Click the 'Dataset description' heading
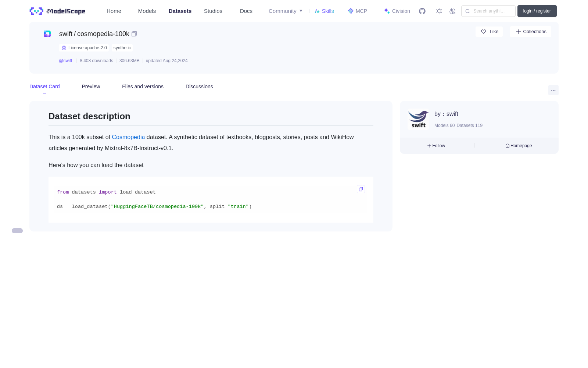Screen dimensions: 588x368 coord(89,116)
